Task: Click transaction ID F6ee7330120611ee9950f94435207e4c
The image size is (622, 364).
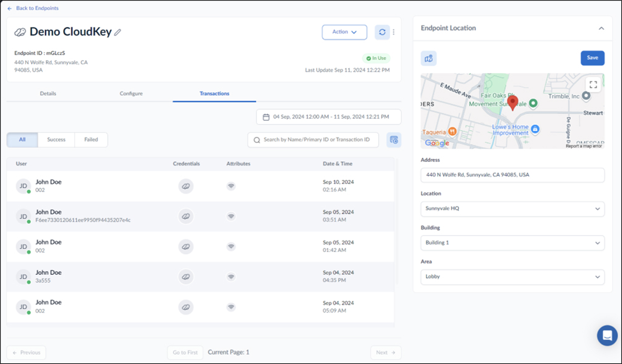Action: point(83,220)
